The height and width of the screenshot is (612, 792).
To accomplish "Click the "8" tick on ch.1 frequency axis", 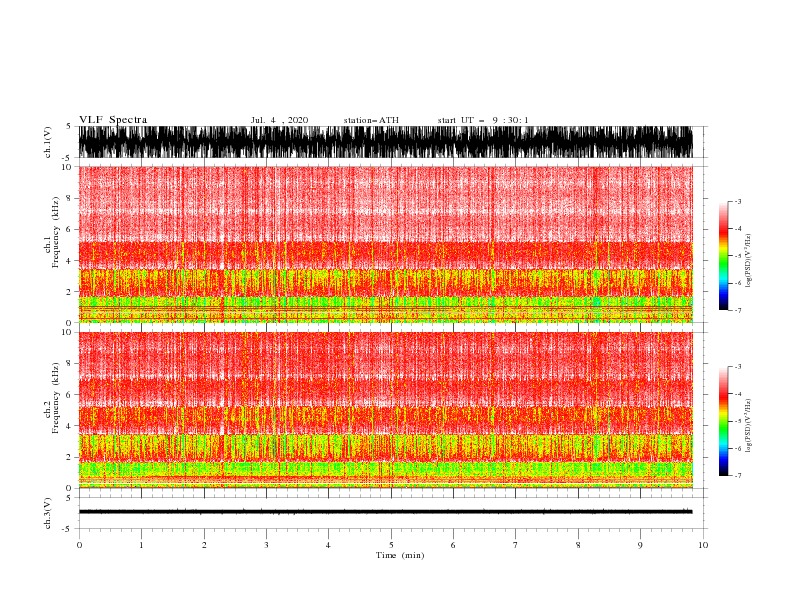I will tap(70, 198).
